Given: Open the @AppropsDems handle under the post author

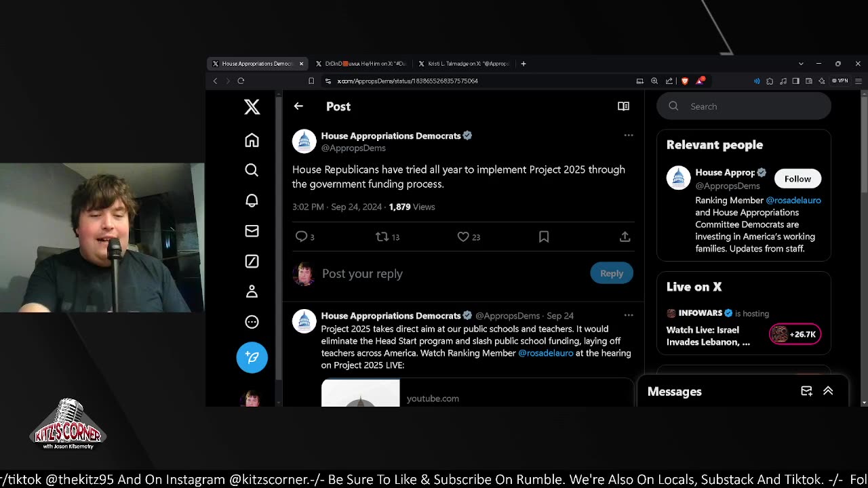Looking at the screenshot, I should coord(353,148).
